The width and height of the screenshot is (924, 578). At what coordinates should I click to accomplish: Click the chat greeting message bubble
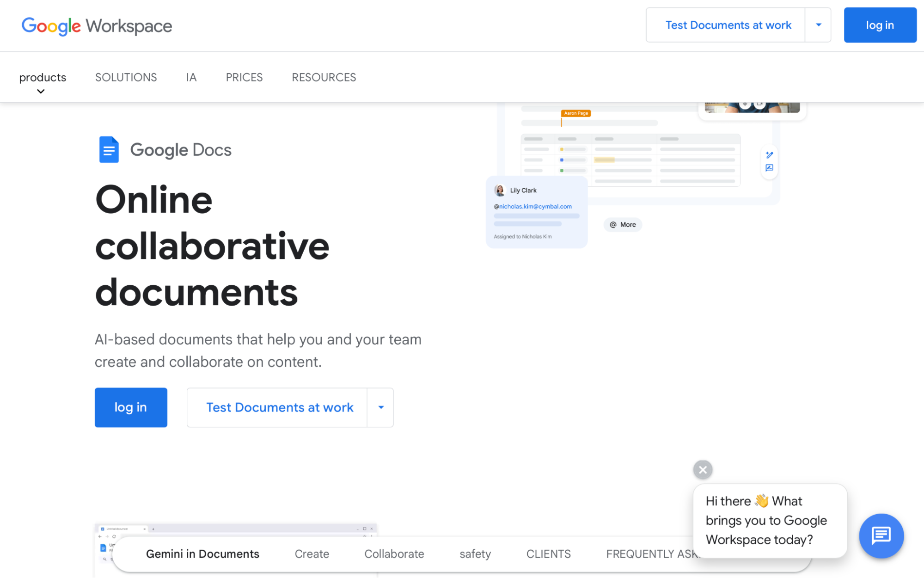tap(770, 521)
